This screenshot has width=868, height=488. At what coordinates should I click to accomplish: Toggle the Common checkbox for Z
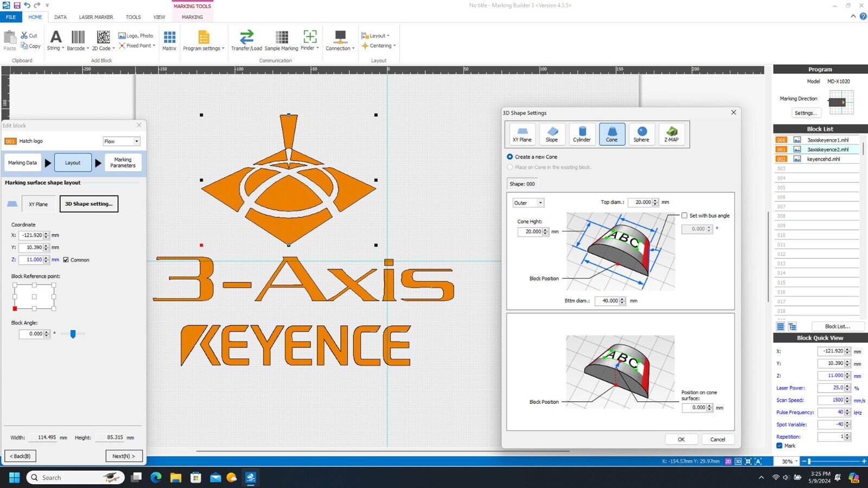[x=66, y=260]
